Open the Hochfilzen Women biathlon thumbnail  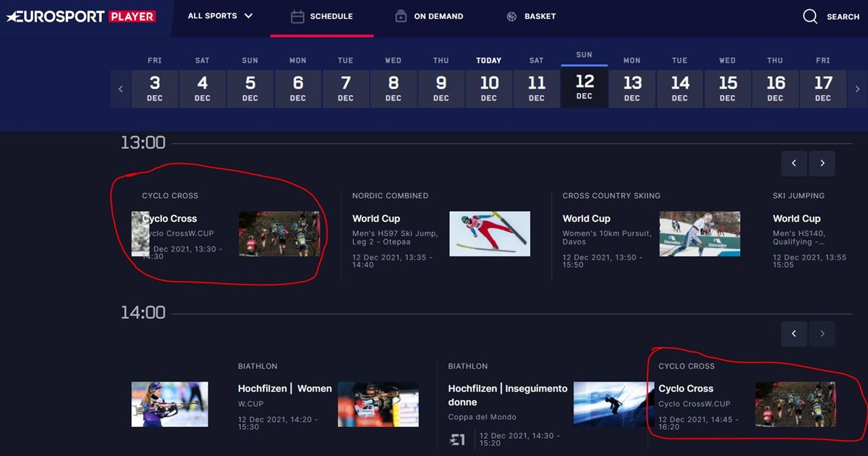pos(170,404)
